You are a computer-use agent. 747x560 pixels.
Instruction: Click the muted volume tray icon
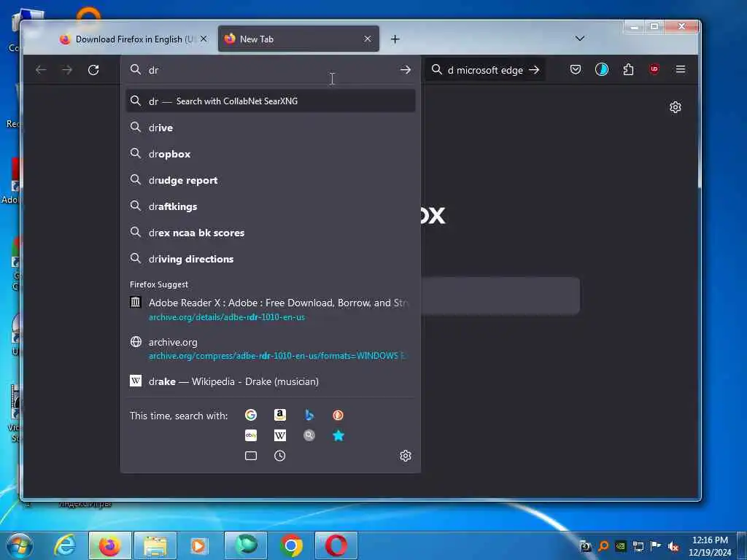(x=673, y=546)
